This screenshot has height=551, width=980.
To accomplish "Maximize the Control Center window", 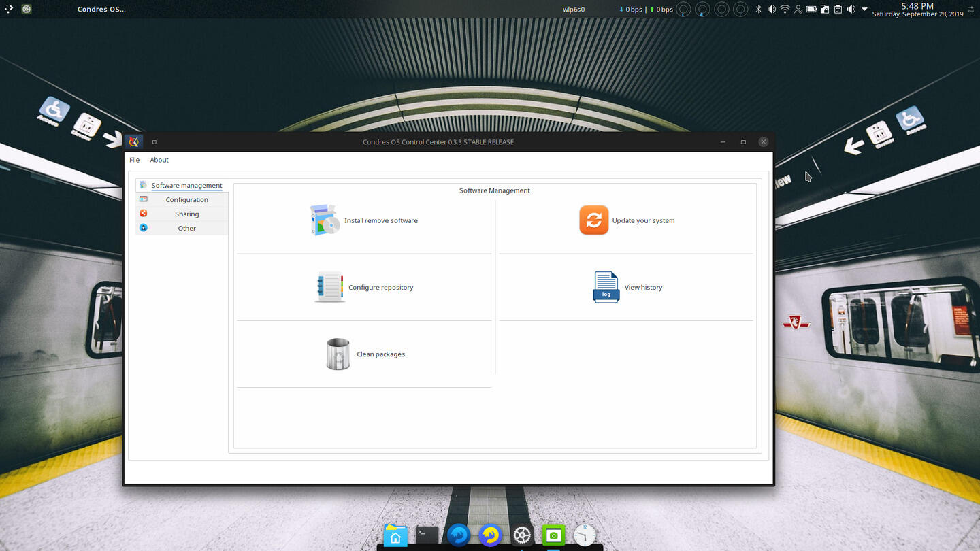I will coord(743,142).
